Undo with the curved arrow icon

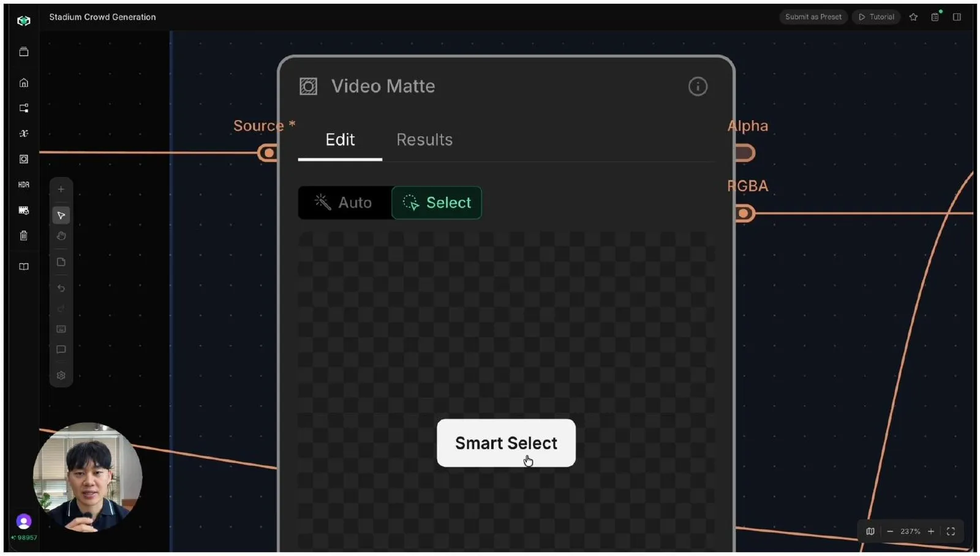[x=61, y=288]
